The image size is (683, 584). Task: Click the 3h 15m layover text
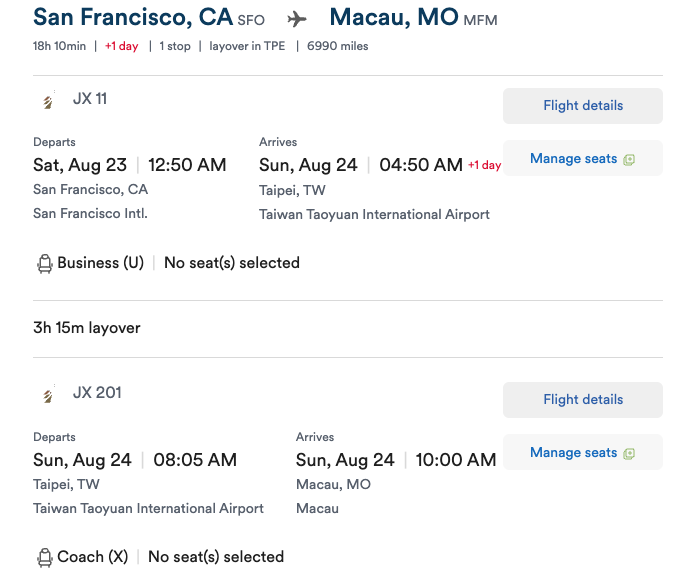(x=87, y=328)
